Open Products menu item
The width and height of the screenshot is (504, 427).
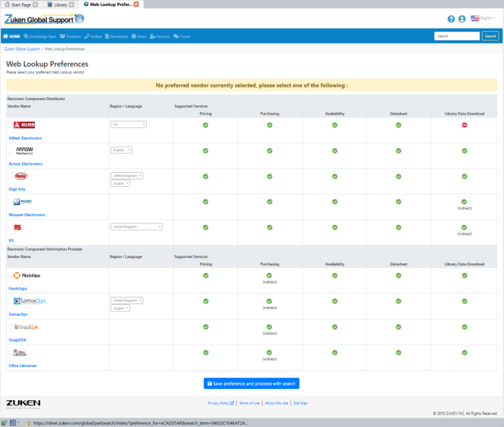(x=70, y=36)
